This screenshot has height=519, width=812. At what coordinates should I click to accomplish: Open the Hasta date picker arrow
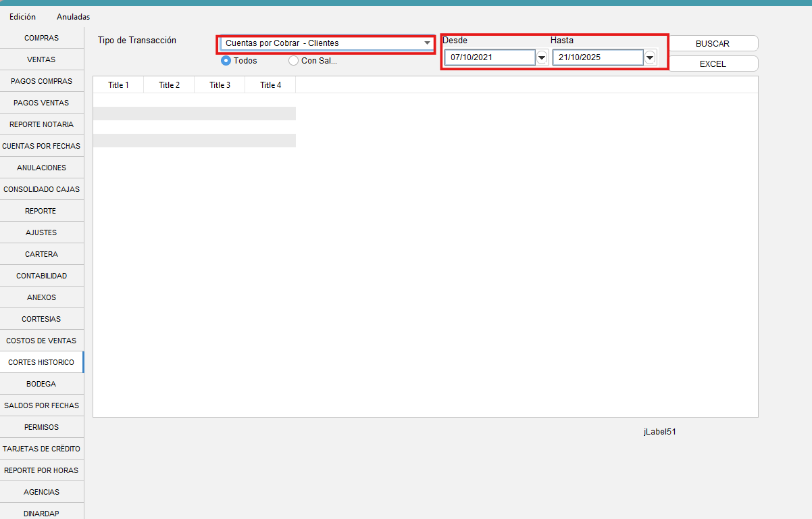tap(650, 57)
